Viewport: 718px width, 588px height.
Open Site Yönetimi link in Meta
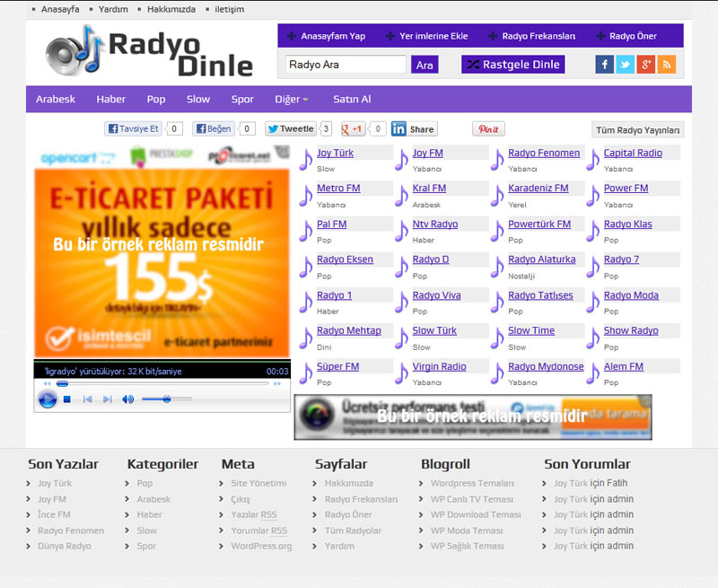[x=258, y=483]
